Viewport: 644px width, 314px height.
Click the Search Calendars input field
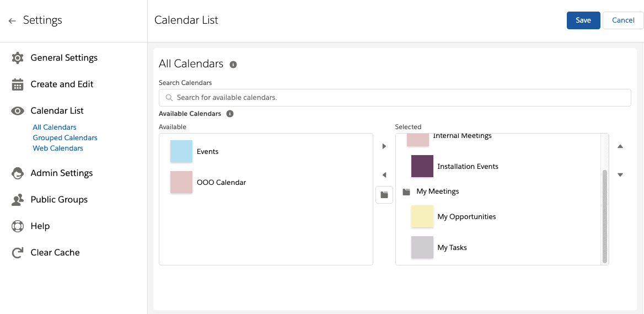395,98
